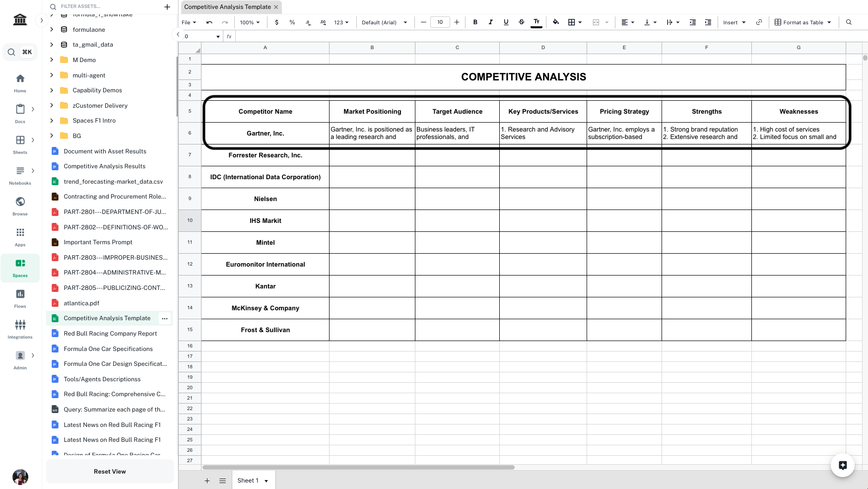Open Flows in sidebar
Viewport: 868px width, 489px height.
20,298
